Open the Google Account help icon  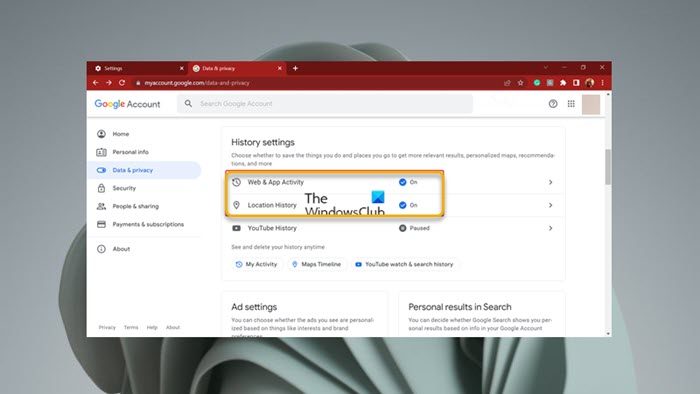coord(553,104)
